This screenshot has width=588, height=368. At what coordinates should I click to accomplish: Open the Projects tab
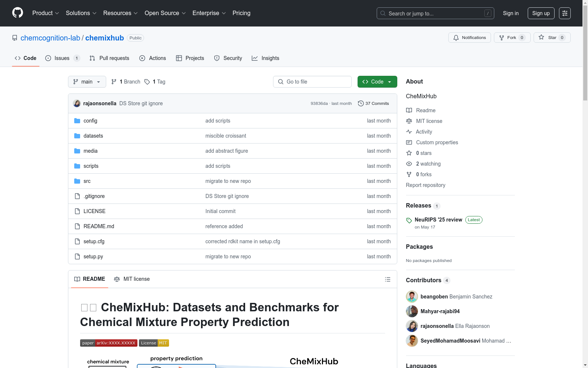pos(190,58)
